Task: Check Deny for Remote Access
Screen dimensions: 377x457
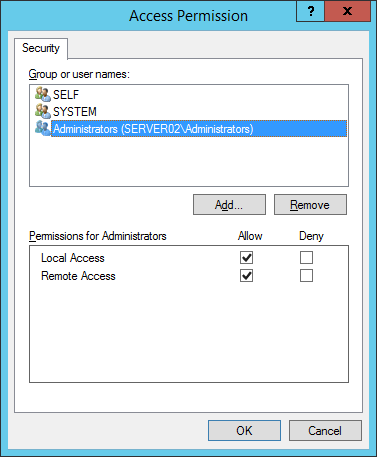Action: click(306, 276)
